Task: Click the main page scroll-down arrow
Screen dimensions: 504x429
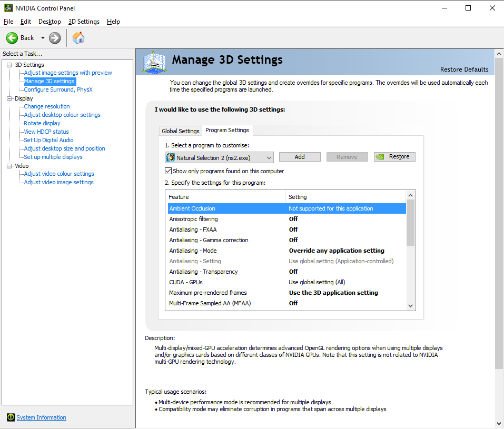Action: pyautogui.click(x=499, y=424)
